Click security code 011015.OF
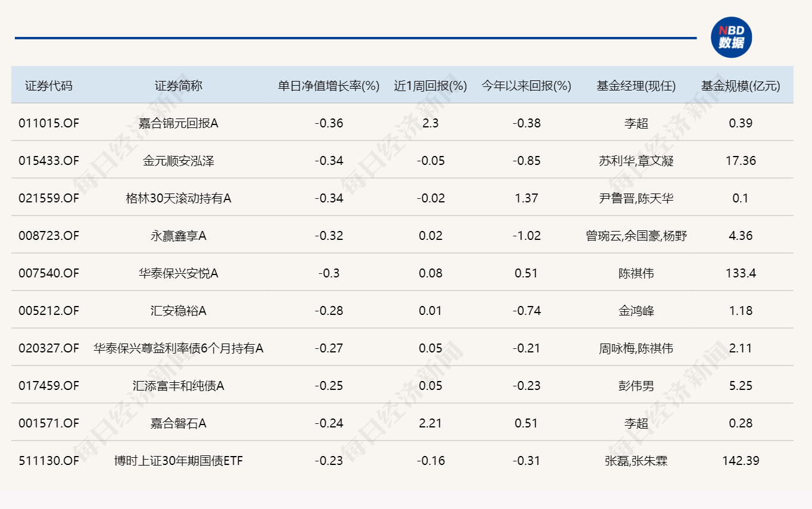 click(49, 123)
